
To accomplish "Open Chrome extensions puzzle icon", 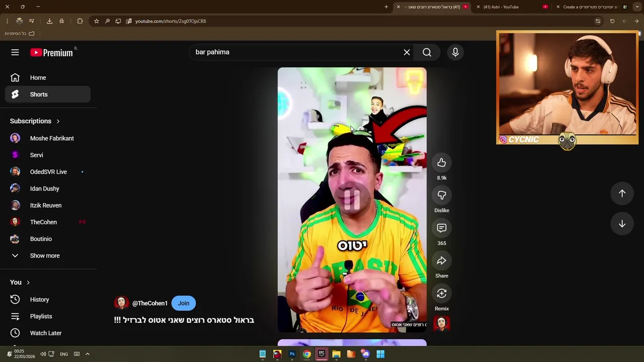I will click(80, 21).
